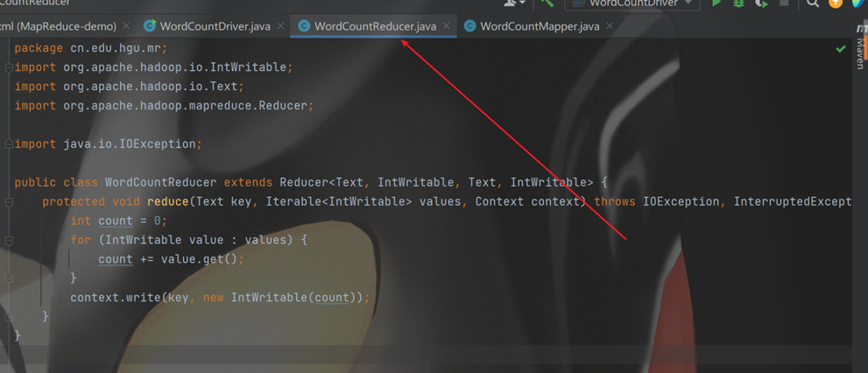Open the user account icon menu

point(514,3)
